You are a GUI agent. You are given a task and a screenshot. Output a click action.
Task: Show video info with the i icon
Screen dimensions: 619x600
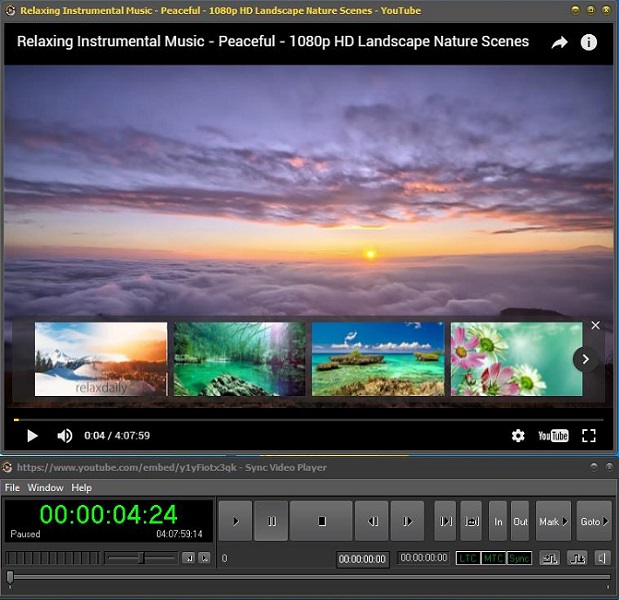(589, 42)
